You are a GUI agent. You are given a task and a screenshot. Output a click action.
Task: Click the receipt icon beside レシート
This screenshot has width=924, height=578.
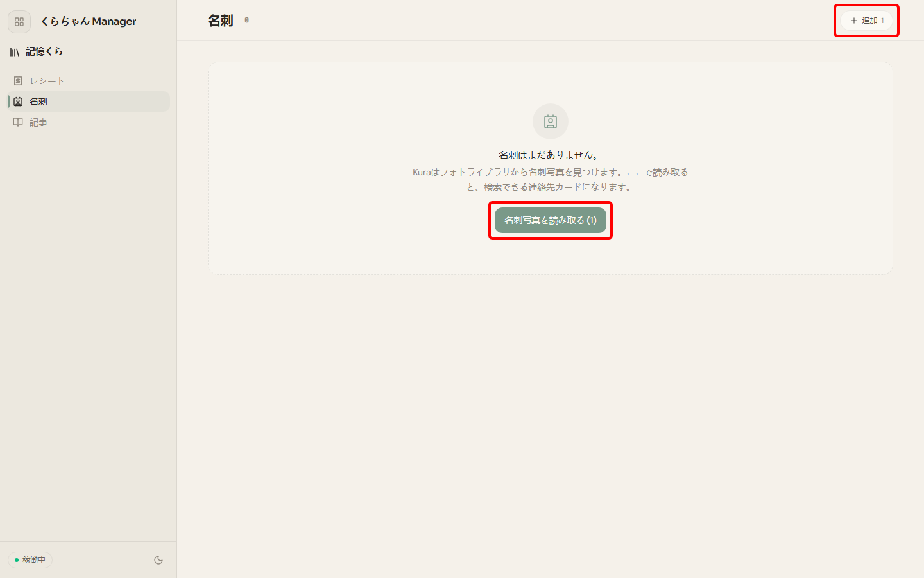tap(18, 81)
